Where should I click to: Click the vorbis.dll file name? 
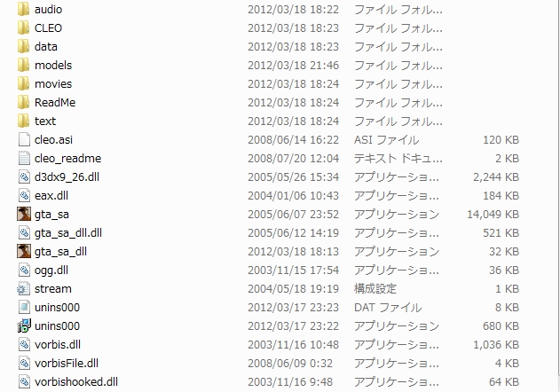58,344
